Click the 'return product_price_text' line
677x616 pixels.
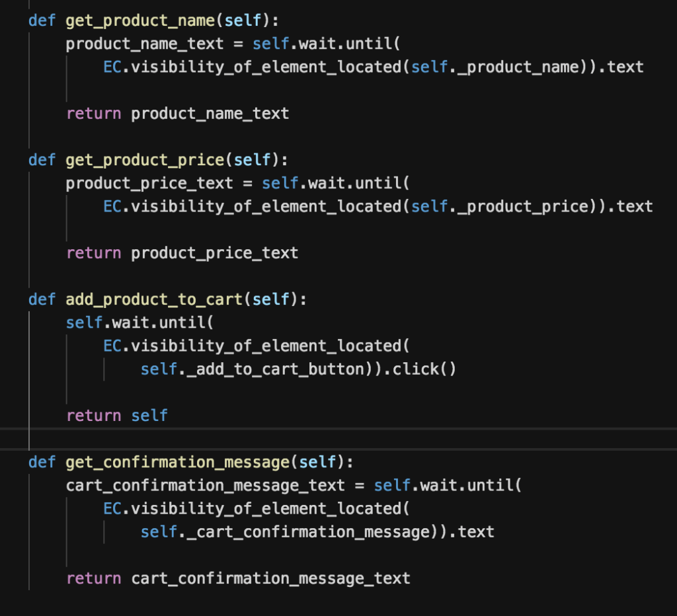point(182,253)
